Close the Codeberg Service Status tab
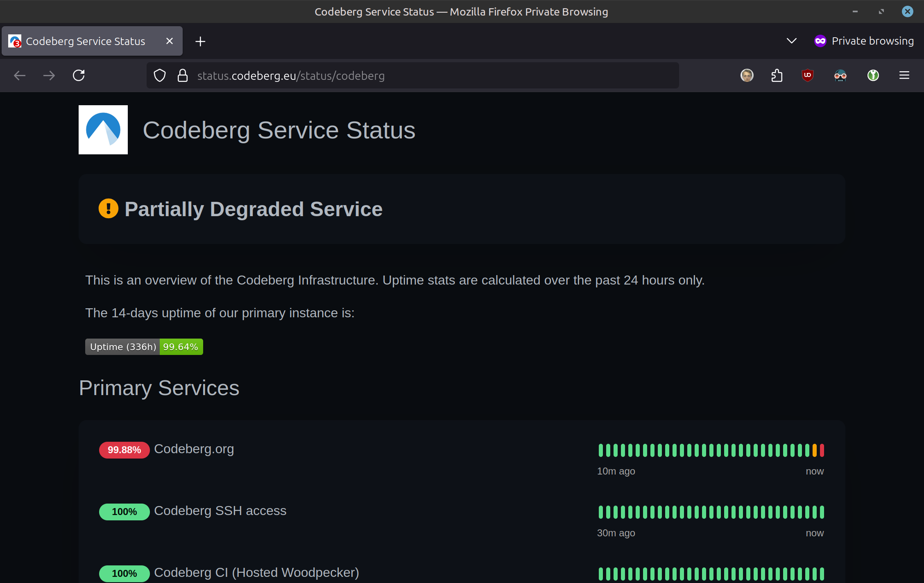Image resolution: width=924 pixels, height=583 pixels. (170, 41)
